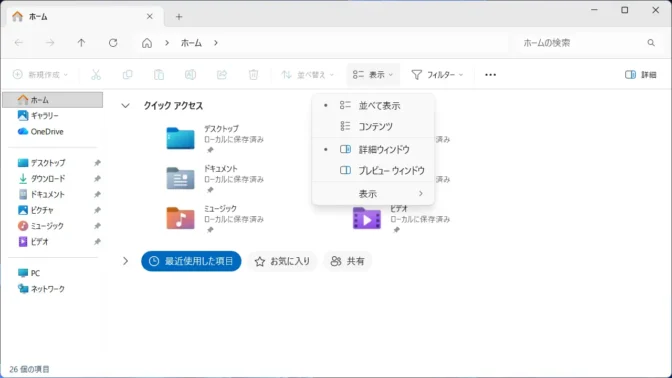
Task: Switch to the ホーム tab
Action: [x=84, y=17]
